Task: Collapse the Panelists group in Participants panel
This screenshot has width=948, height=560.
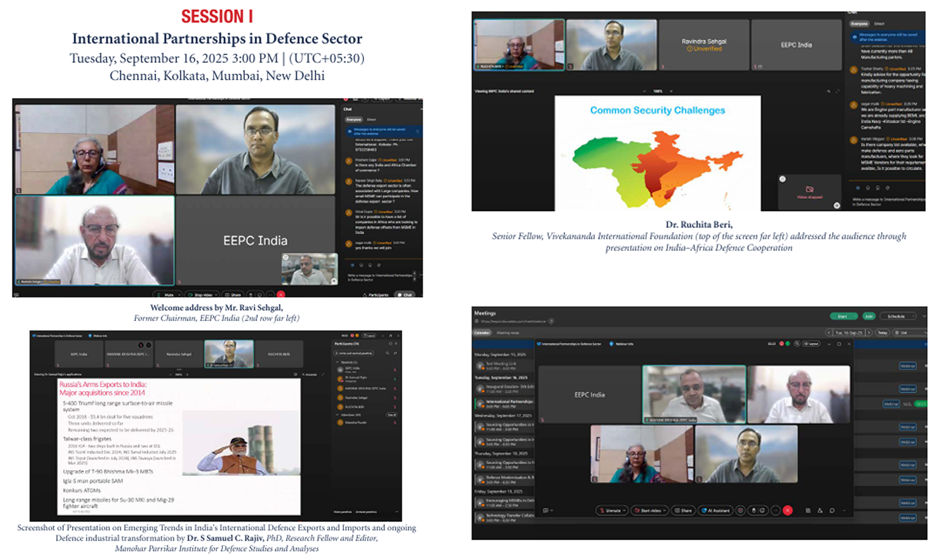Action: [337, 362]
